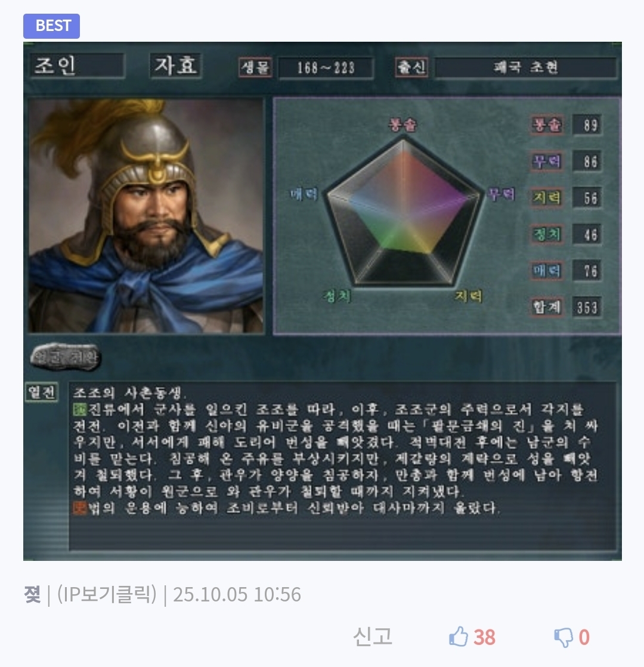The height and width of the screenshot is (667, 644).
Task: Select the 열전 biography tab
Action: [x=42, y=392]
